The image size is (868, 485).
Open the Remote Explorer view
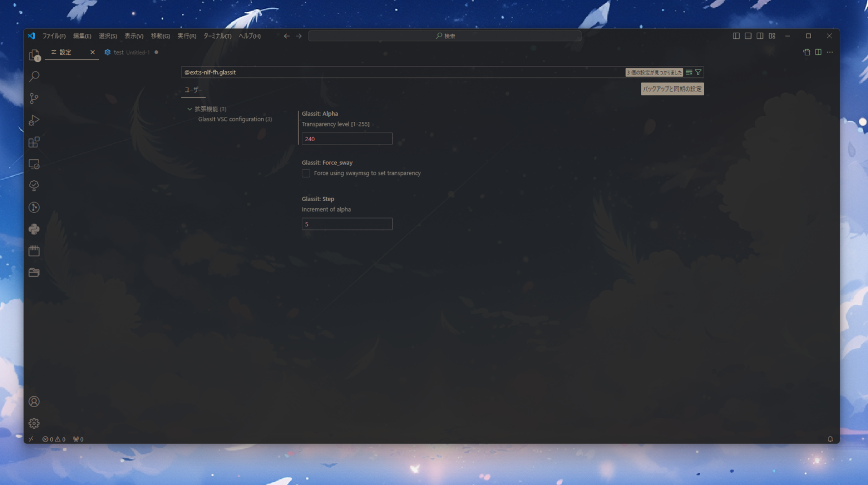[x=34, y=164]
